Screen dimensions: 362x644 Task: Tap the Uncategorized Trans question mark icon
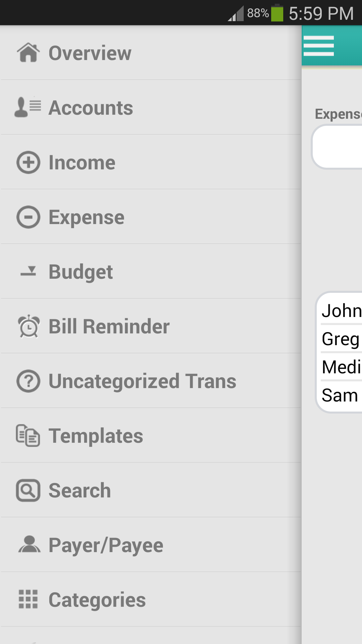coord(28,381)
